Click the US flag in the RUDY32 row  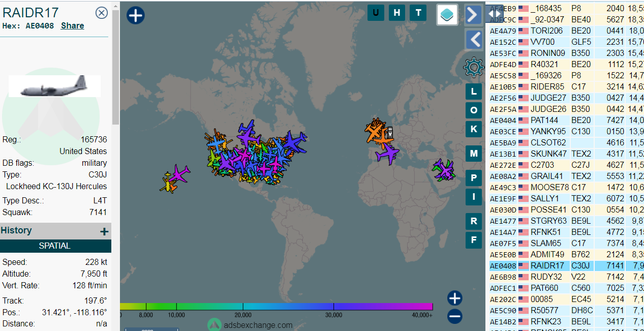click(523, 277)
